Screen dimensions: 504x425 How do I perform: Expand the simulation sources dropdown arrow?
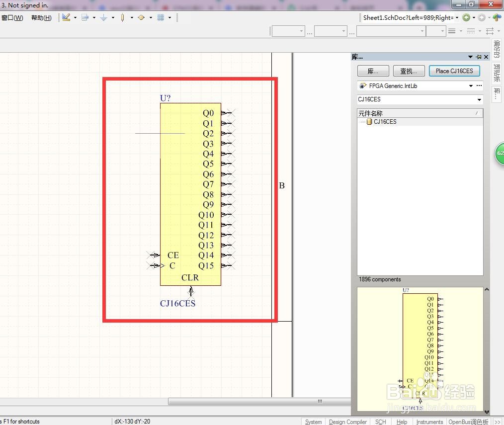tap(151, 18)
